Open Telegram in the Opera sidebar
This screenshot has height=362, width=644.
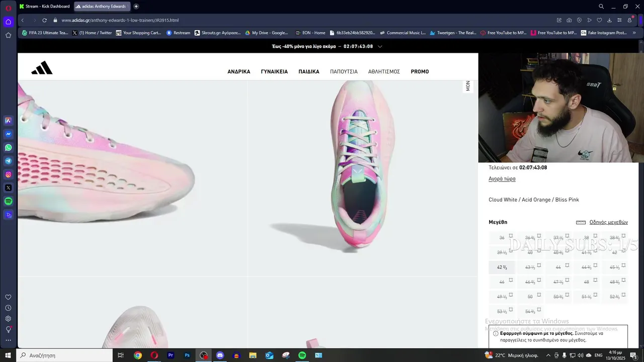click(x=8, y=161)
